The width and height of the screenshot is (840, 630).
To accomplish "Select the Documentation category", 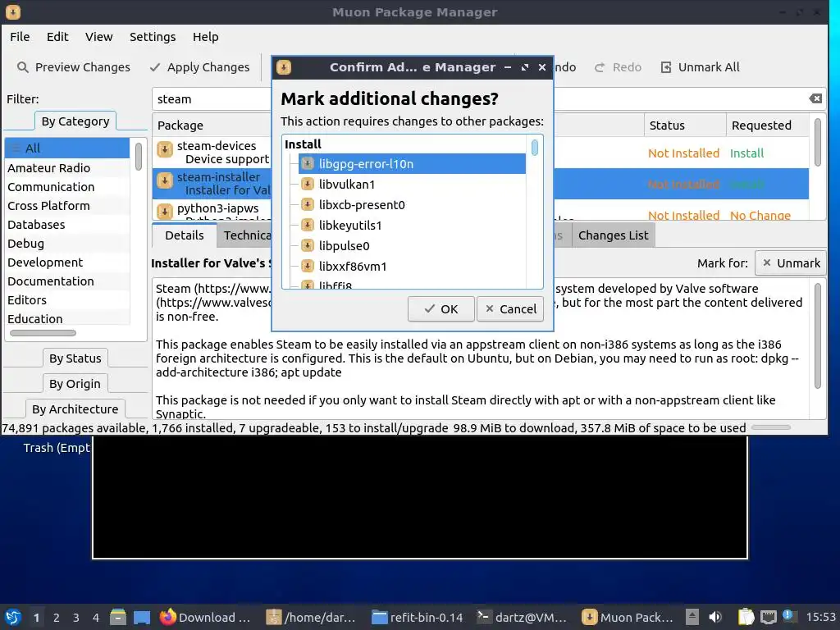I will 67,281.
